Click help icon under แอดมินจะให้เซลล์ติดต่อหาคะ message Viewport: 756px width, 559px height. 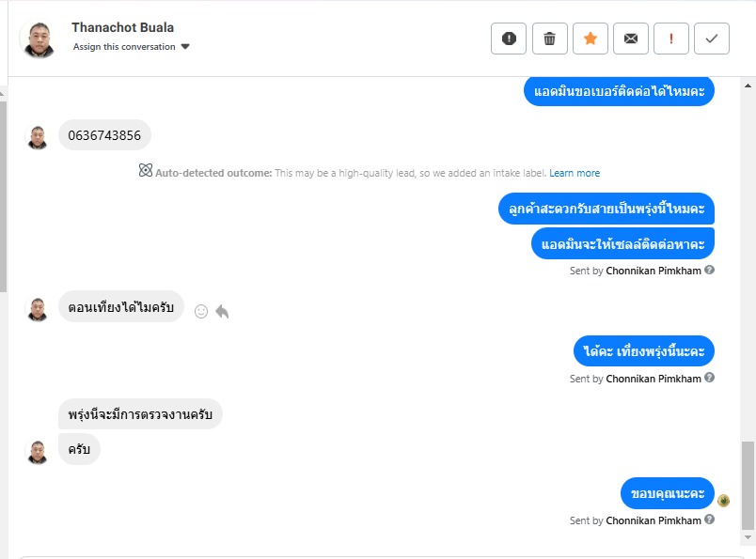(710, 270)
